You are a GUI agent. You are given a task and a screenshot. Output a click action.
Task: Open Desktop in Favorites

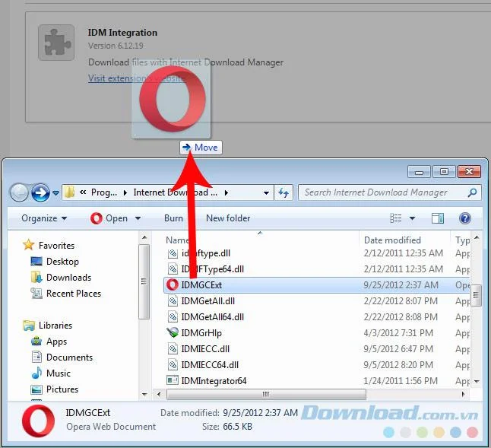pyautogui.click(x=62, y=262)
